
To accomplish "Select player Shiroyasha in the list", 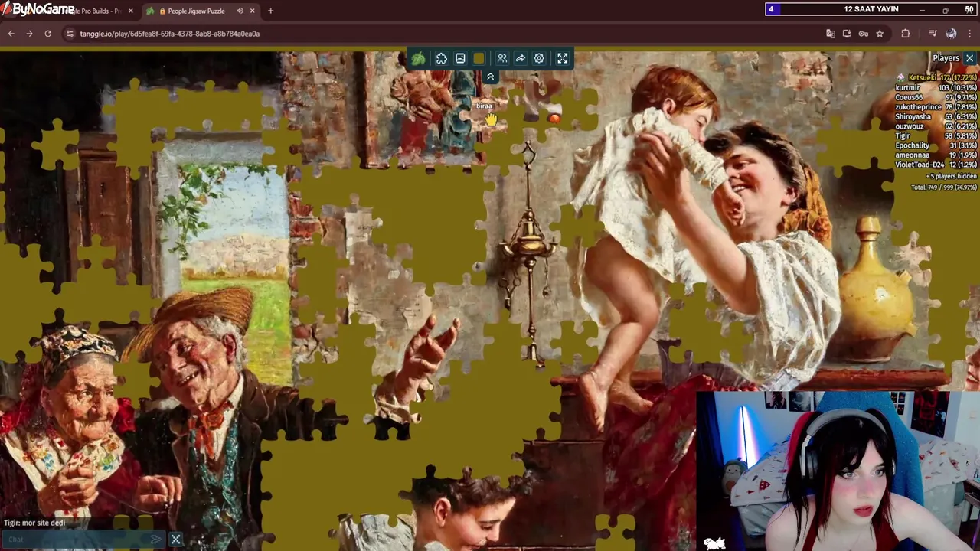I will click(936, 117).
